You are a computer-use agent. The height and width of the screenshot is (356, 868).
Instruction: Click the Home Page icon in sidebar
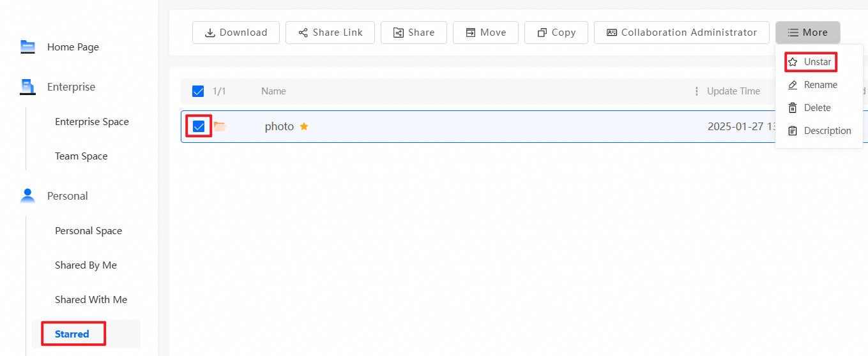coord(27,47)
